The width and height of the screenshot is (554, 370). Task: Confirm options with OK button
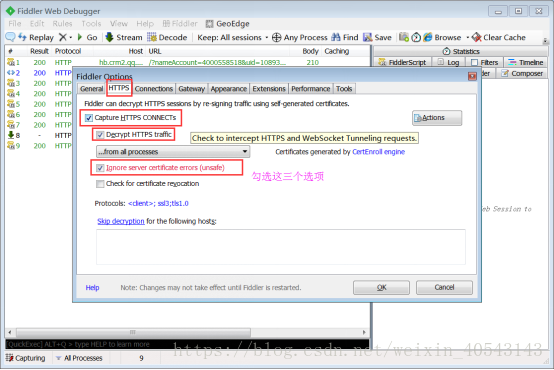coord(381,288)
